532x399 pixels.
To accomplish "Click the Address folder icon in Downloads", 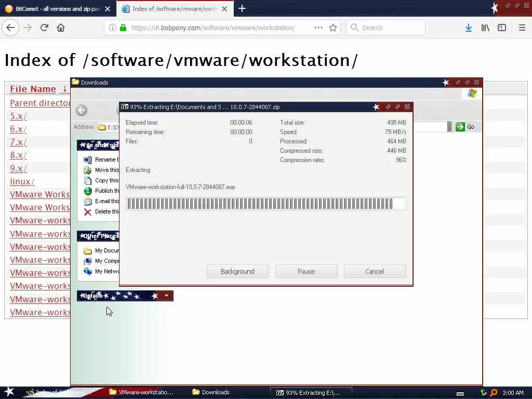I will [x=102, y=127].
